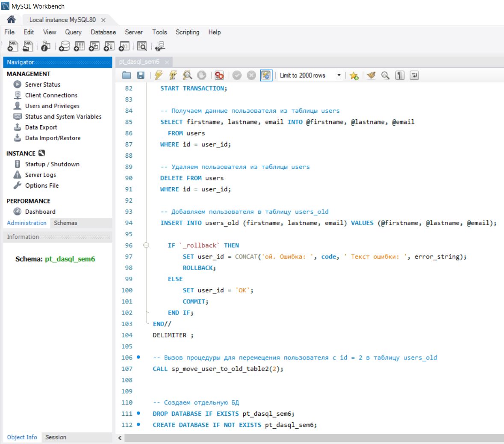Open Data Import/Restore

[x=53, y=138]
